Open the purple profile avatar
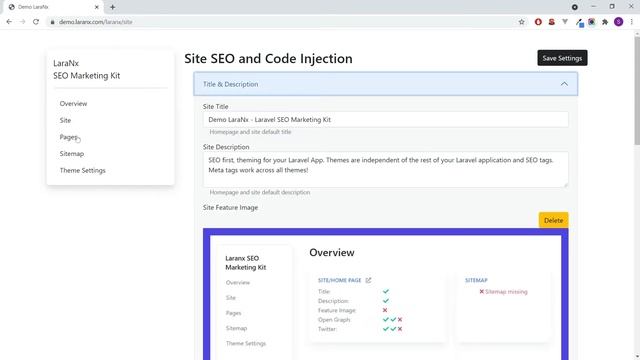640x360 pixels. (618, 22)
